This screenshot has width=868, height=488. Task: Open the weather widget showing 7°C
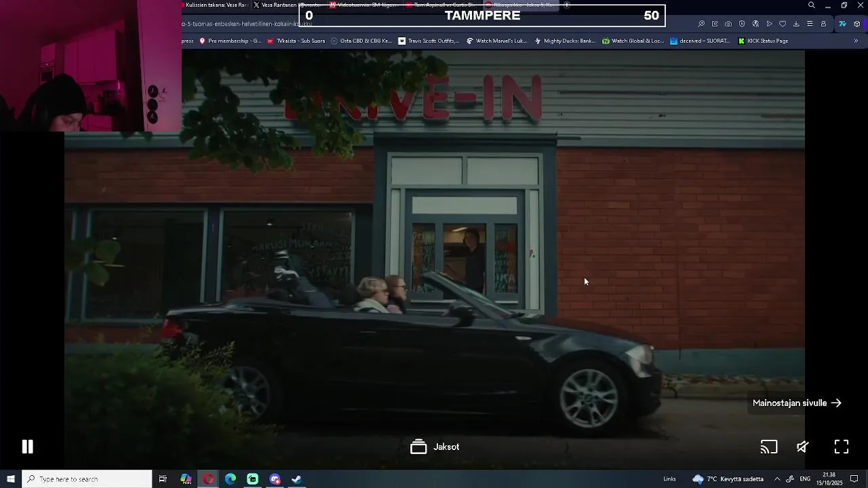[728, 479]
